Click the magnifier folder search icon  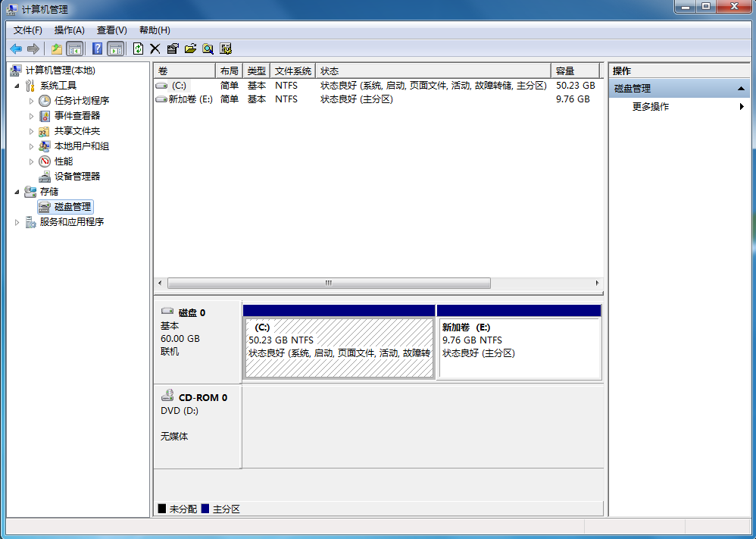point(208,49)
